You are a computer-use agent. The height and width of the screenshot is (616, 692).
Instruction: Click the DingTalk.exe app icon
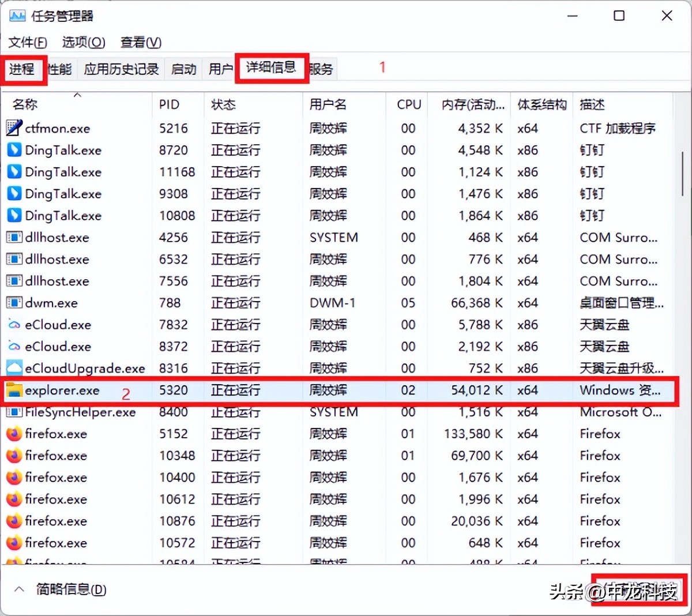pos(13,150)
